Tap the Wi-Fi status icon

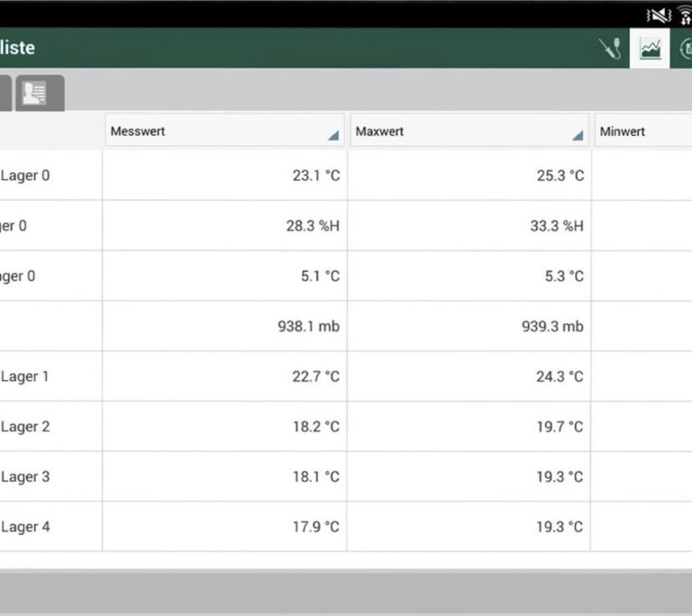tap(685, 14)
